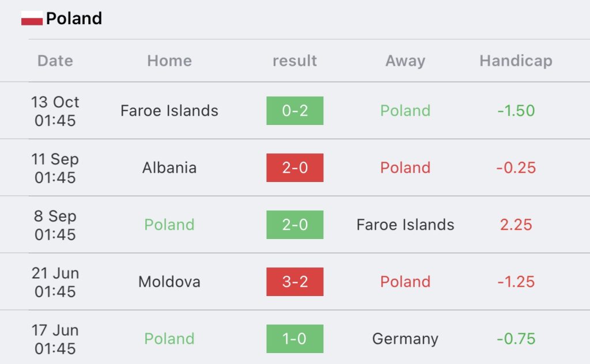The image size is (590, 364).
Task: Click the Poland flag icon
Action: pos(32,18)
